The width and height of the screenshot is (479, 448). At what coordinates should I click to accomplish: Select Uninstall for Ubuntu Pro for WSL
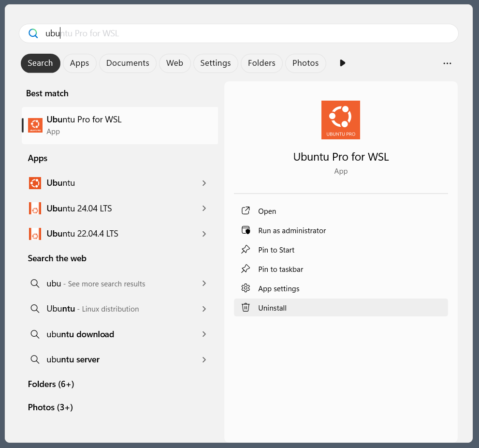pos(341,308)
